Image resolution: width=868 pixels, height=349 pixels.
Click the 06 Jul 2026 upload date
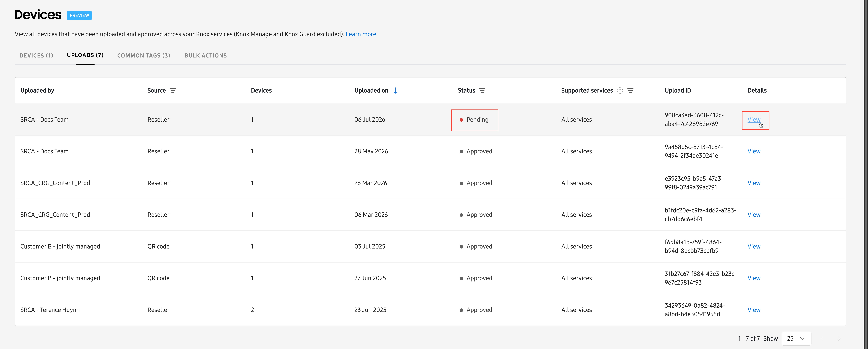click(x=369, y=119)
